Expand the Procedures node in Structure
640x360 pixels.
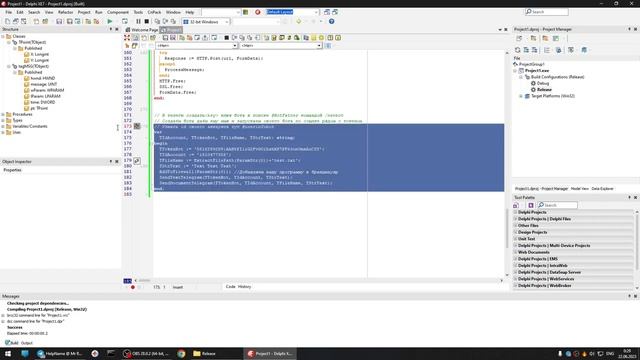[3, 114]
